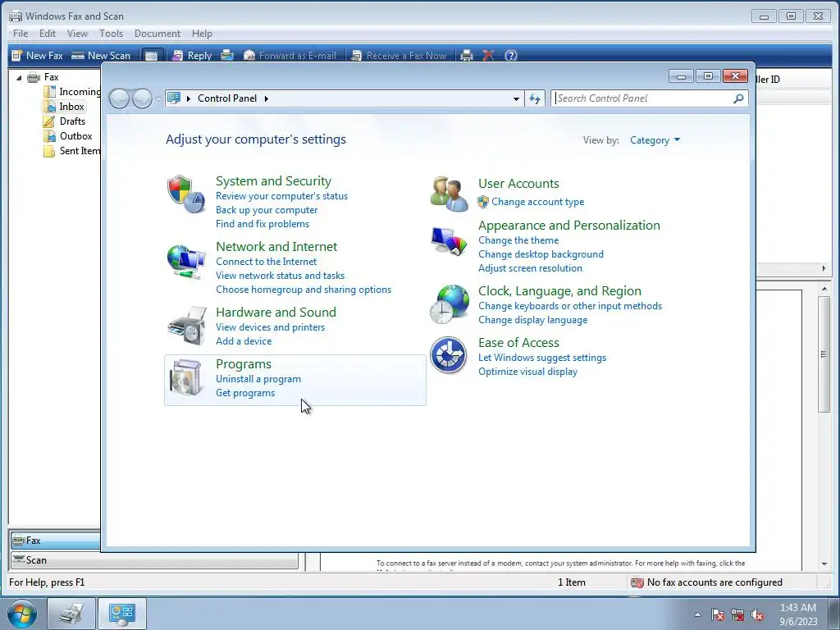
Task: Collapse the Fax tree node
Action: tap(20, 78)
